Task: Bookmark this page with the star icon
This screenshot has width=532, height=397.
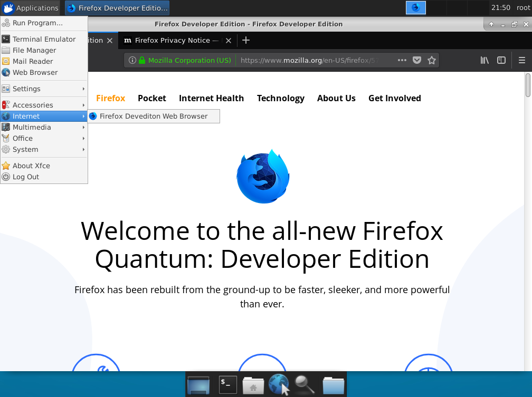Action: (x=432, y=60)
